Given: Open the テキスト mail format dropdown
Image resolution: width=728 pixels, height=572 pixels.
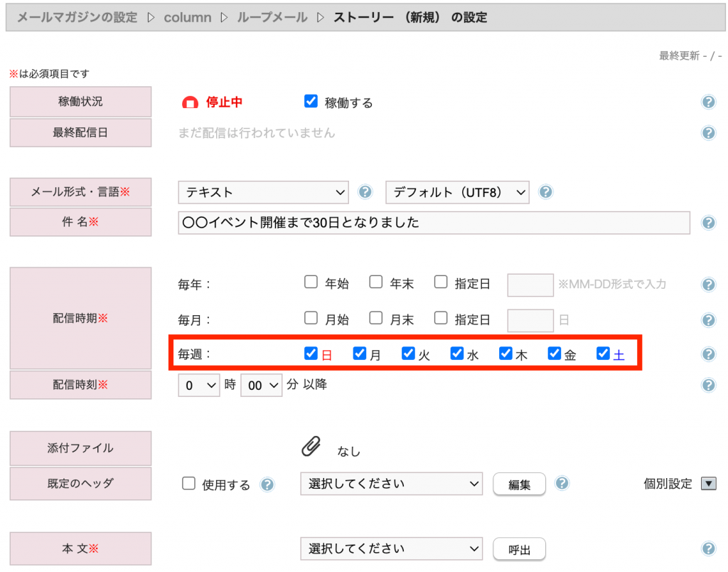Looking at the screenshot, I should coord(263,192).
